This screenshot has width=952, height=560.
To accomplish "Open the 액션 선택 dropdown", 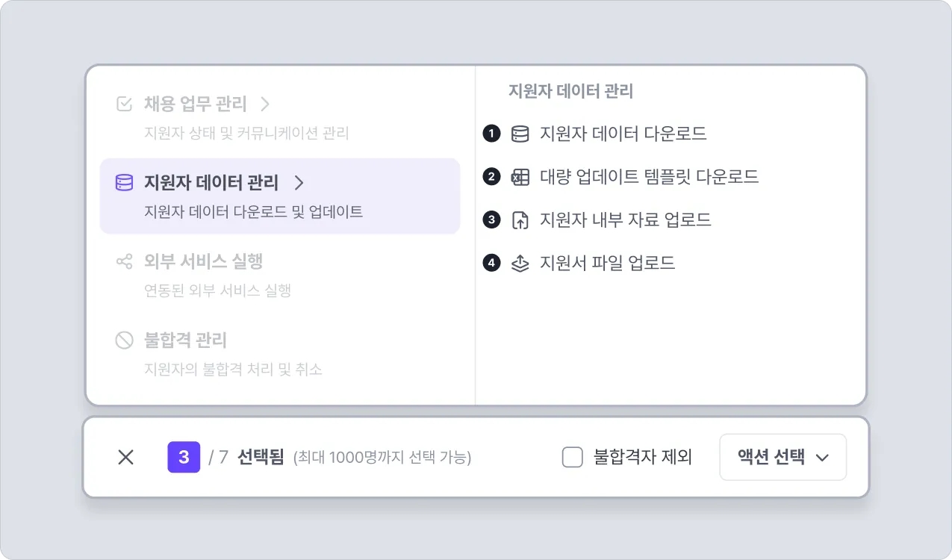I will [783, 457].
